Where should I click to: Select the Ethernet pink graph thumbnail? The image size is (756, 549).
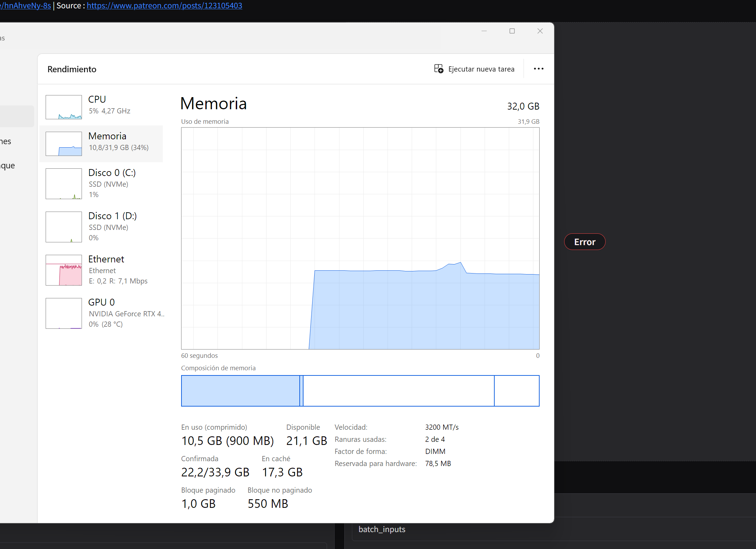(x=64, y=270)
